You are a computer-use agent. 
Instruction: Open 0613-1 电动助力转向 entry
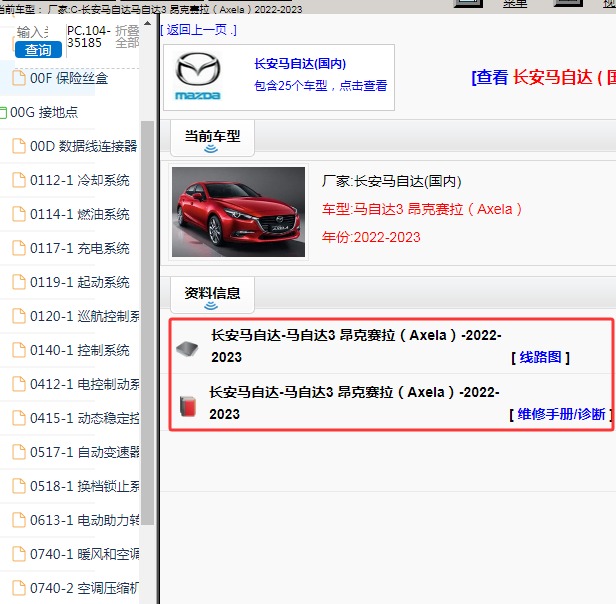(84, 520)
